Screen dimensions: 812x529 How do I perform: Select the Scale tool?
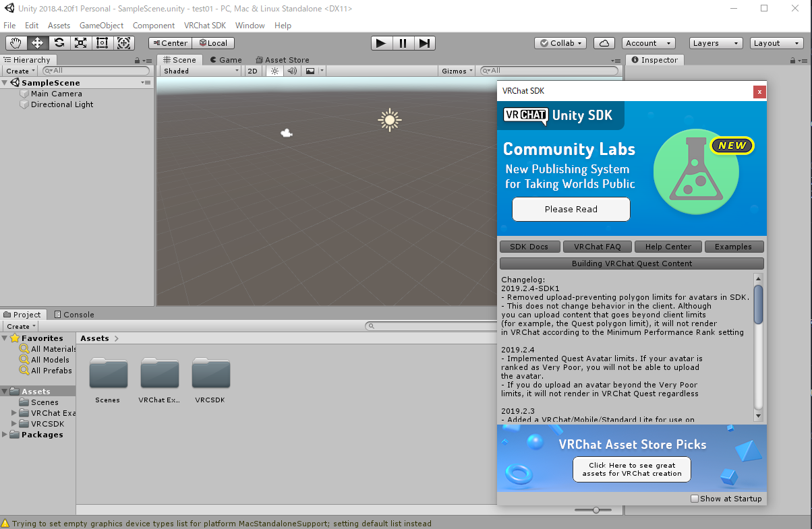pyautogui.click(x=81, y=43)
